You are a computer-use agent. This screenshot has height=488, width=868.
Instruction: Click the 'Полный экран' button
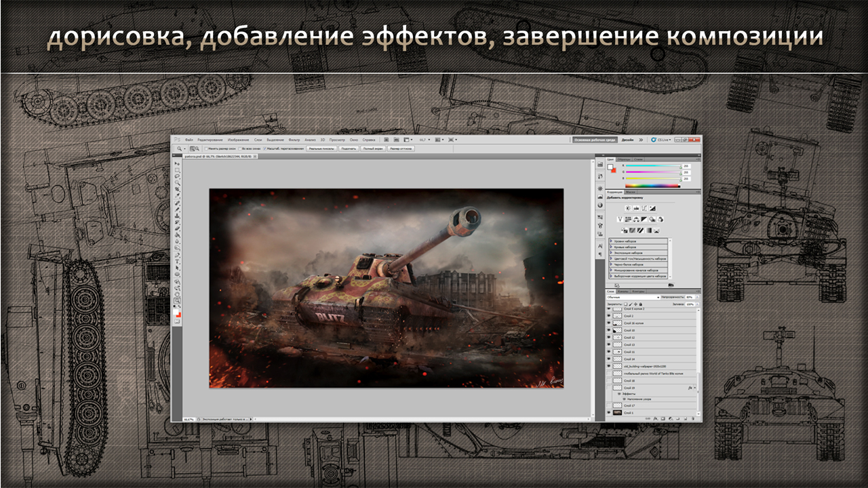pos(373,148)
